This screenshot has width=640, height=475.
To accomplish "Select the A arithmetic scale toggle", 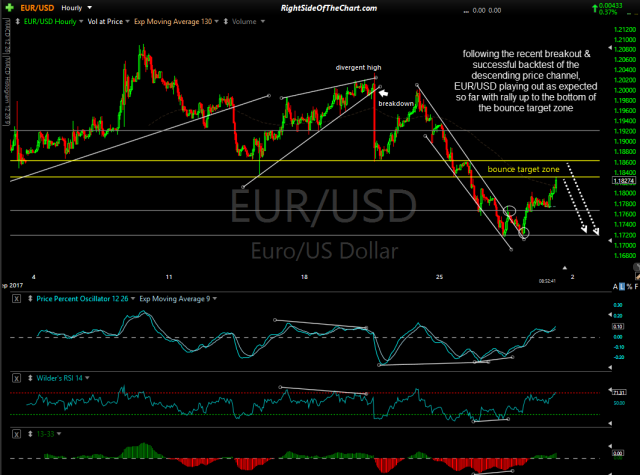I will [615, 287].
